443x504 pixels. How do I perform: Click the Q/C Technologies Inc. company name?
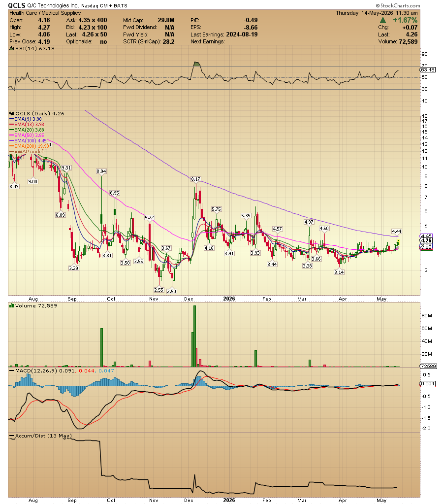click(53, 5)
